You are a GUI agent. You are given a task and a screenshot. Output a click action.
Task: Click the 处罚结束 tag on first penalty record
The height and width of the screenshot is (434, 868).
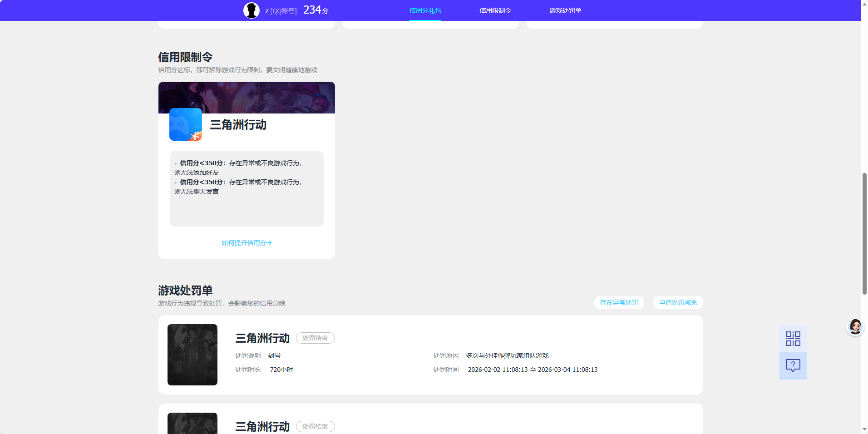tap(316, 338)
